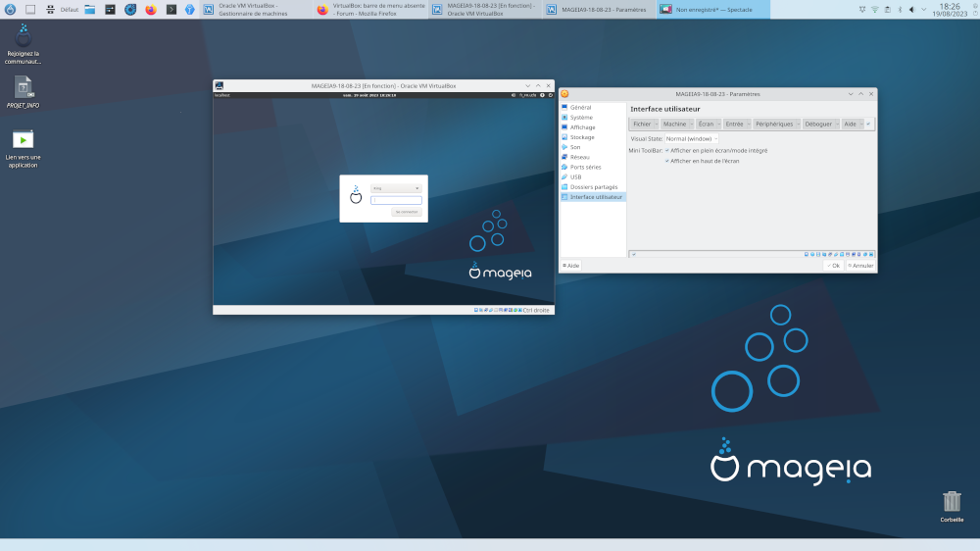Switch to the Mozilla Firefox forum taskbar entry
980x551 pixels.
coord(371,10)
